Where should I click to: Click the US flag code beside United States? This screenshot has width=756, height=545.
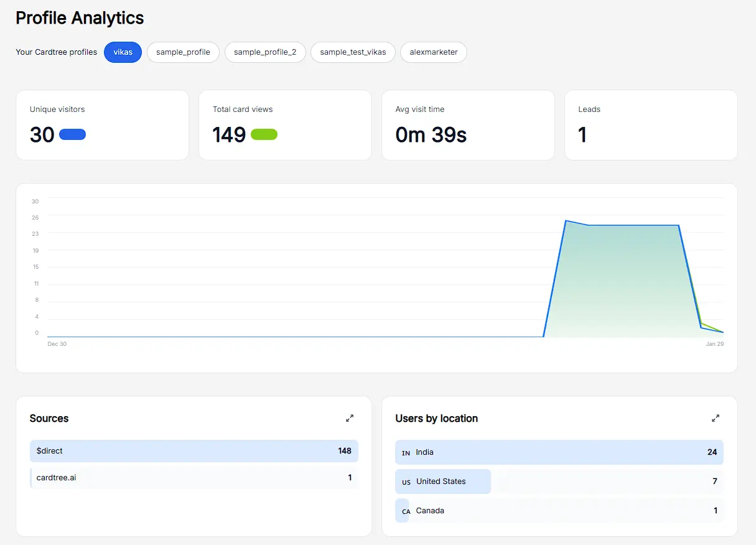(x=406, y=482)
